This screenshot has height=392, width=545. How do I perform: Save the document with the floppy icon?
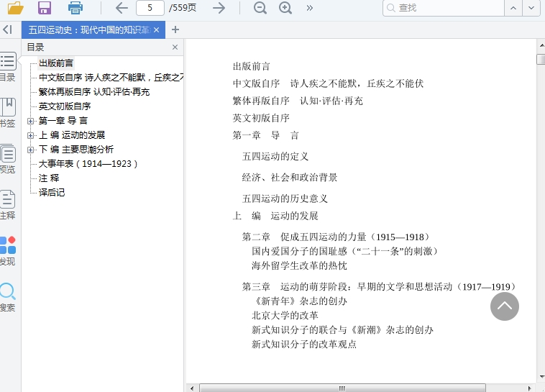pos(45,8)
